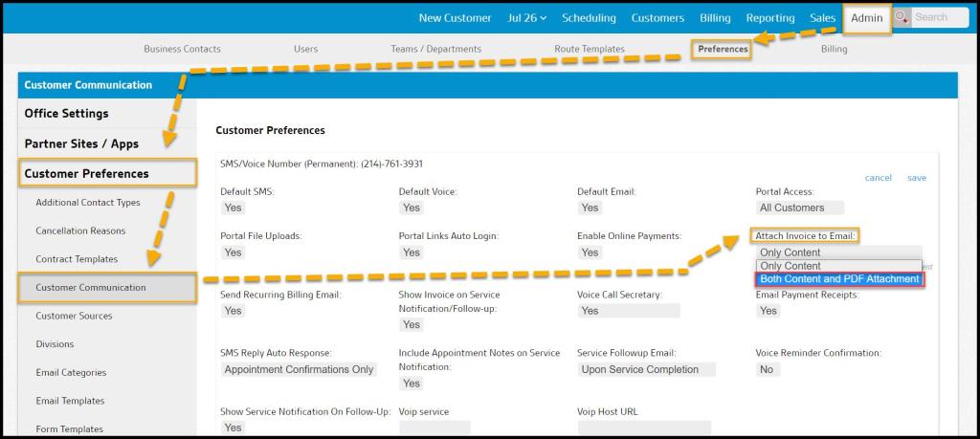Open the Admin menu
The image size is (980, 439).
(867, 18)
